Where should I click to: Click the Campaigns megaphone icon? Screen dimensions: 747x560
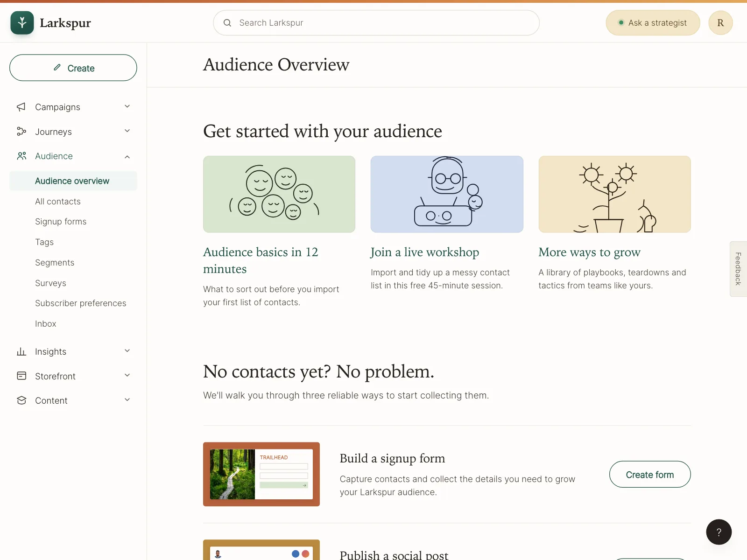(21, 107)
